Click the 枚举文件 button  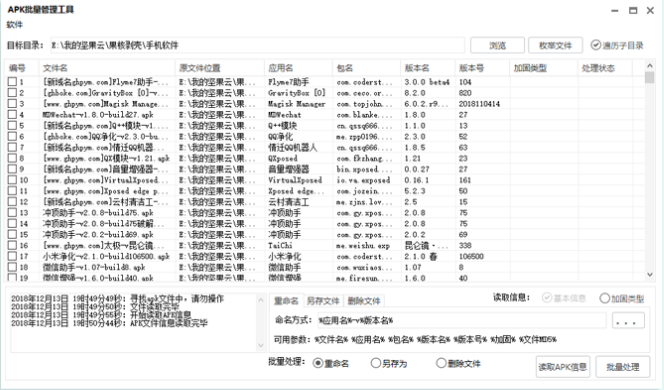pyautogui.click(x=555, y=45)
